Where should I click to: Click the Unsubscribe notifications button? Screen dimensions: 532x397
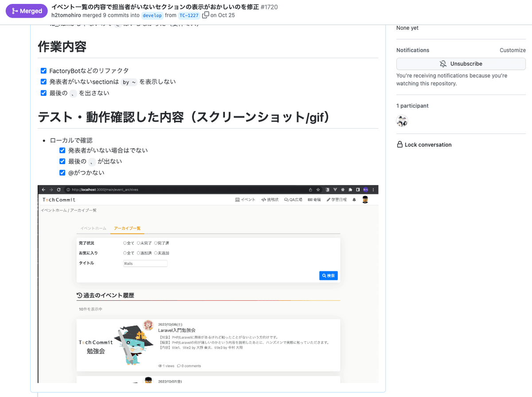(461, 64)
